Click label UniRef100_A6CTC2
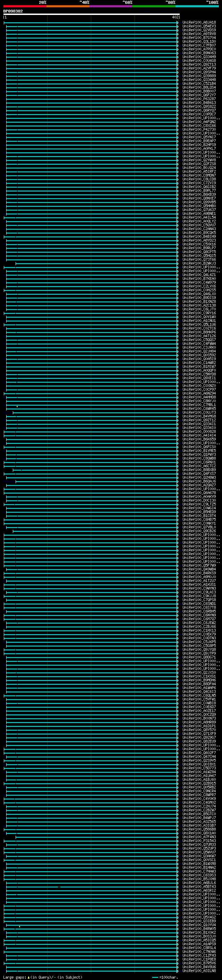The width and height of the screenshot is (222, 980). tap(199, 466)
